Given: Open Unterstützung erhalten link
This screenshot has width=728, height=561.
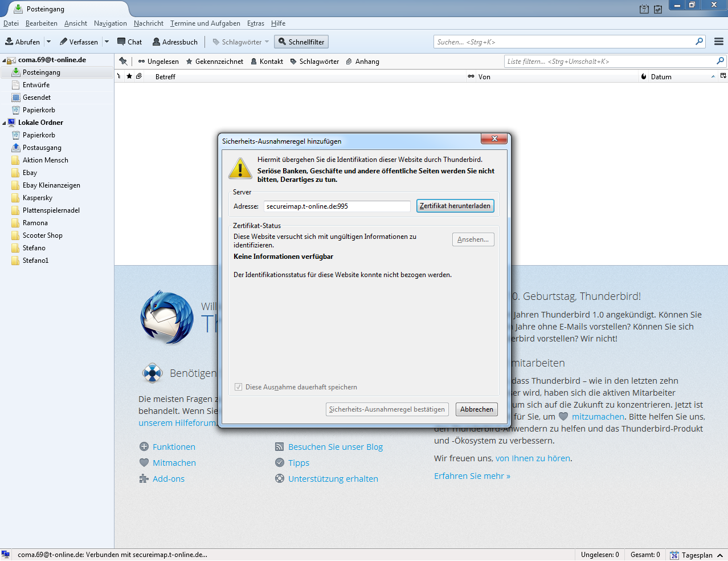Looking at the screenshot, I should (333, 479).
